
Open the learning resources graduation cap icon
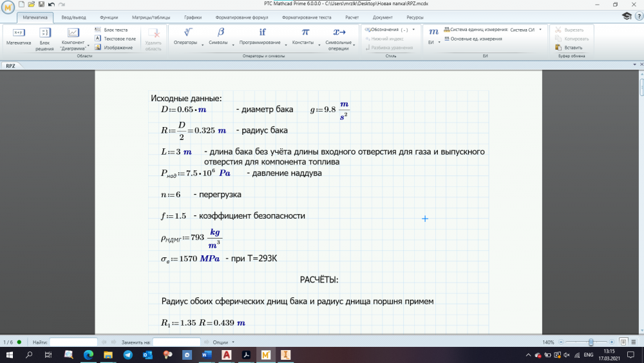pyautogui.click(x=627, y=16)
